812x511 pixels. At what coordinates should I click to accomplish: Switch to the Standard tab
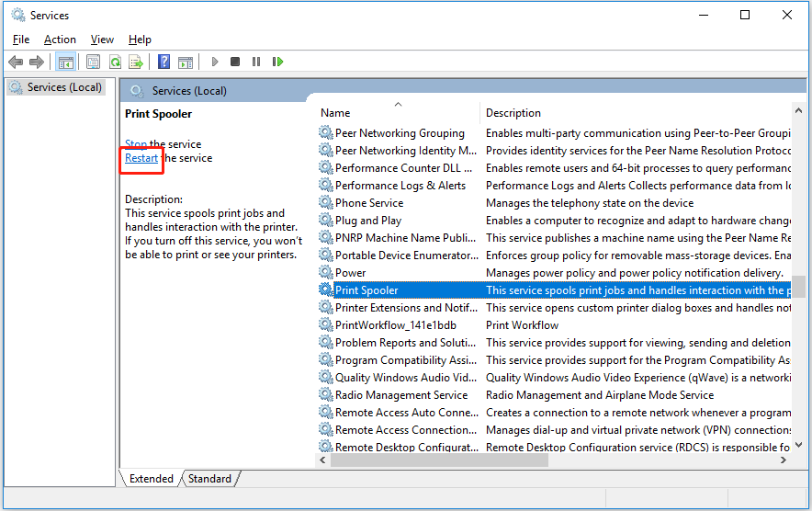(209, 478)
